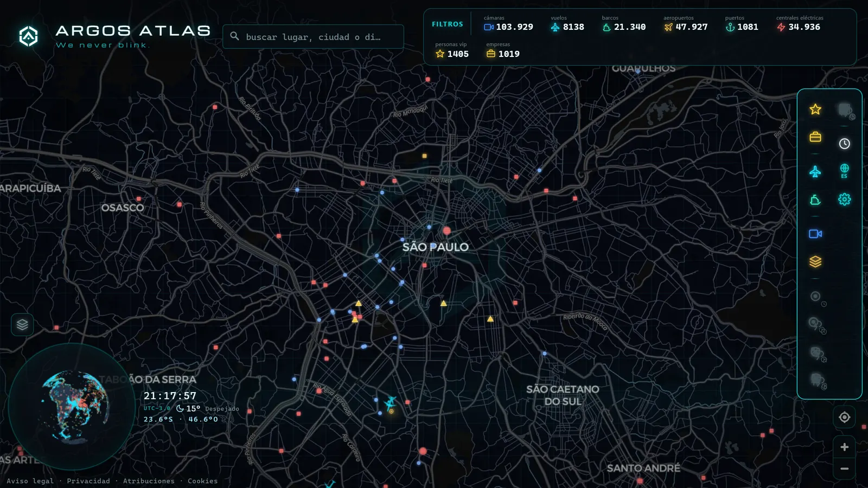Screen dimensions: 868x488
Task: Click the SANTO ANDRÉ city label
Action: pos(643,468)
